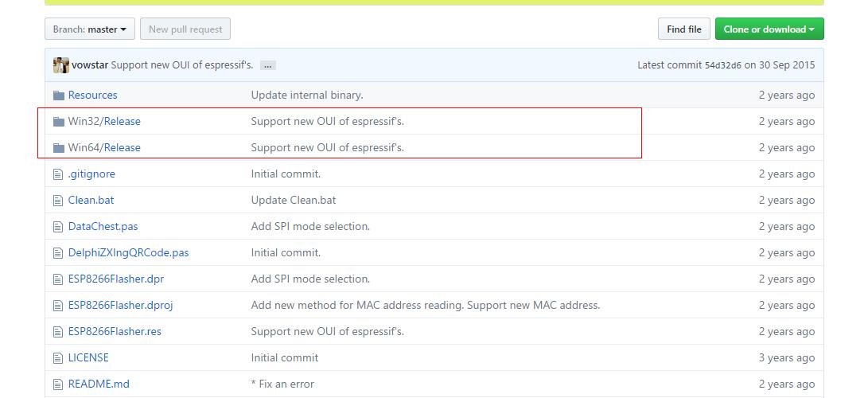Click the LICENSE file icon

pos(58,358)
